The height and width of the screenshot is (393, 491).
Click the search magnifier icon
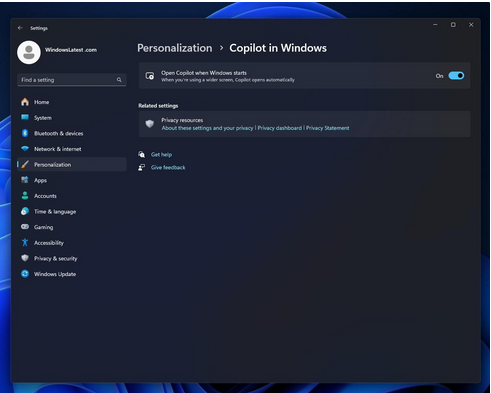pyautogui.click(x=119, y=80)
